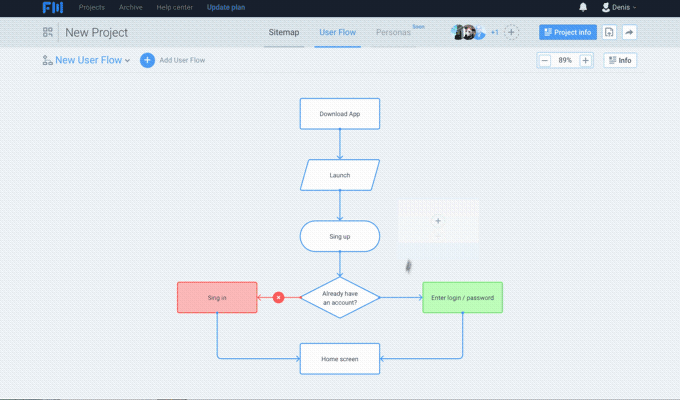680x400 pixels.
Task: Open the Info panel button
Action: (x=620, y=60)
